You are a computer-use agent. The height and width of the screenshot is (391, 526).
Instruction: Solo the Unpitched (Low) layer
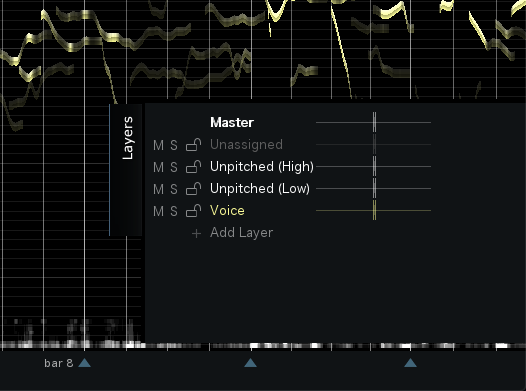(173, 189)
